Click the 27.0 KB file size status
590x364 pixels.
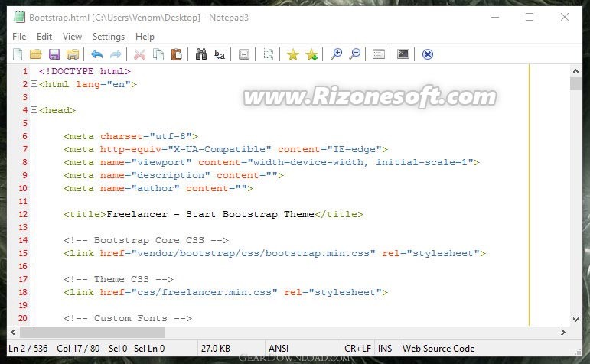pos(216,349)
